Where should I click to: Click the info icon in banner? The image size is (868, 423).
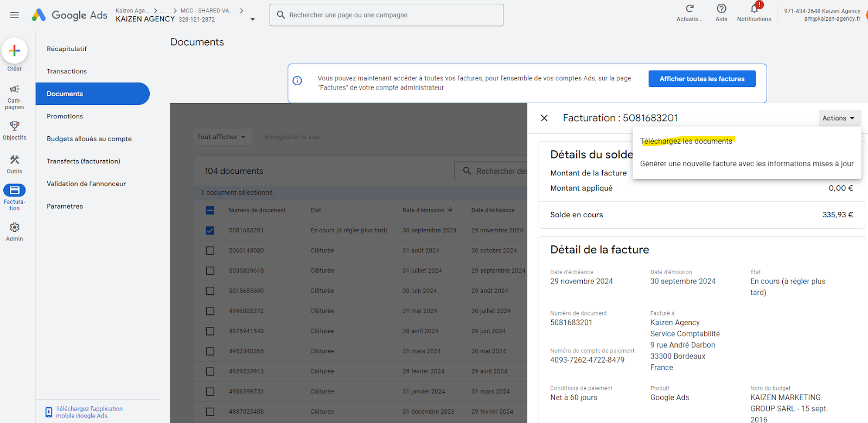click(x=297, y=81)
